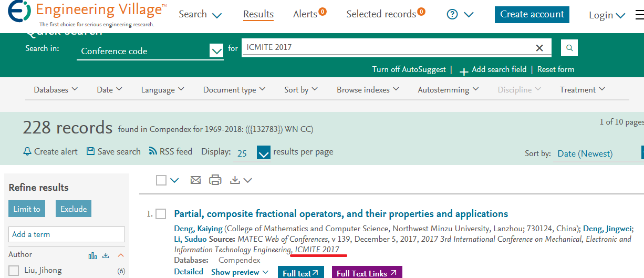Clear the ICMITE 2017 search text
This screenshot has width=644, height=278.
click(539, 48)
